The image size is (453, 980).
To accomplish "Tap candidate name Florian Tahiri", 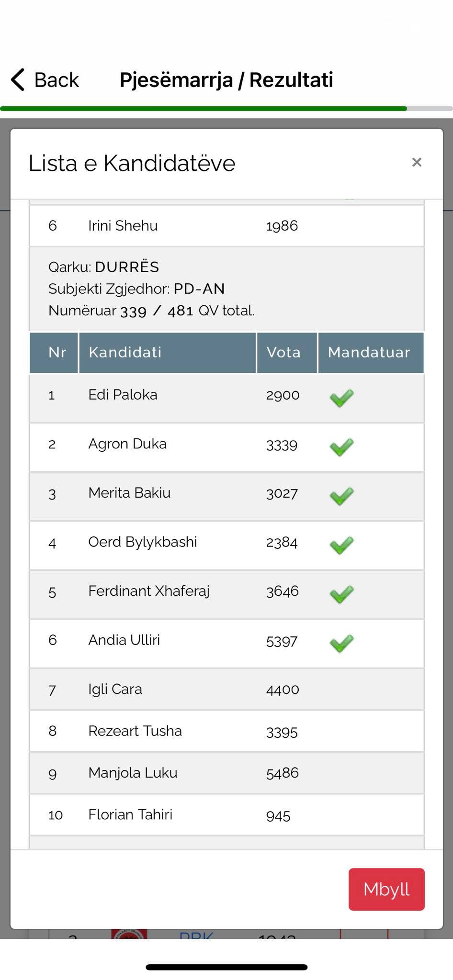I will pos(130,814).
